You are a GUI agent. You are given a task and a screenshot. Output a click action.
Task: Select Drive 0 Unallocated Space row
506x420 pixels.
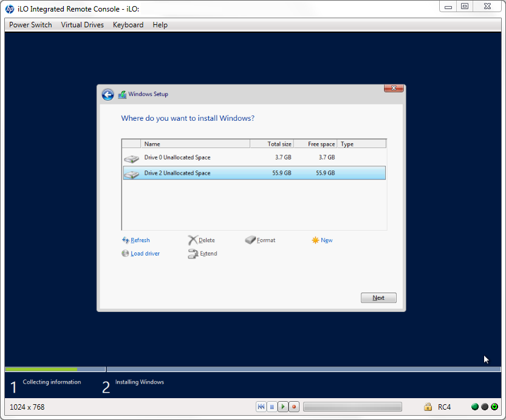254,157
